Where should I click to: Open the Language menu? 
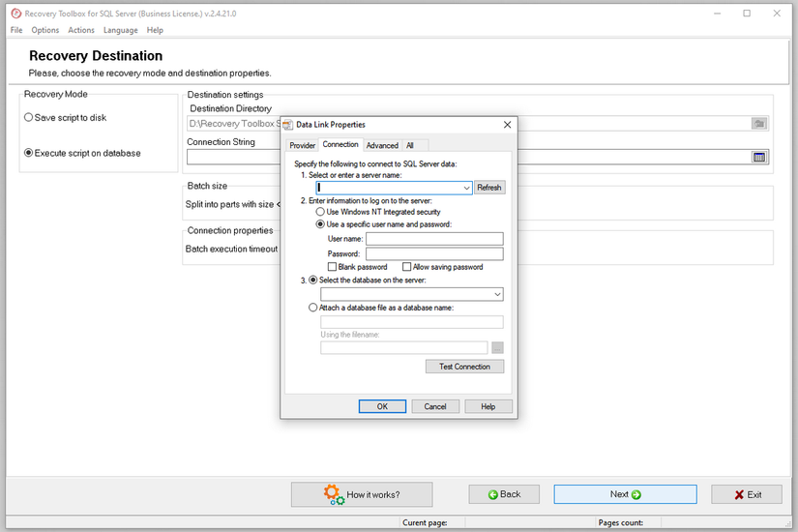[121, 30]
